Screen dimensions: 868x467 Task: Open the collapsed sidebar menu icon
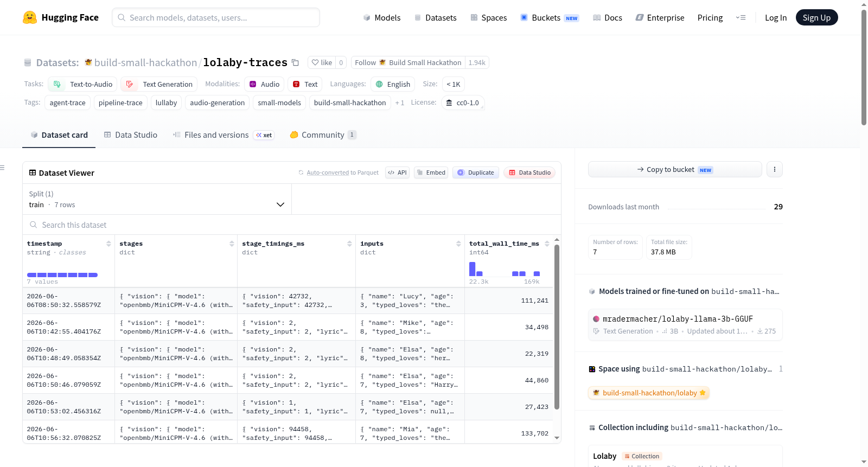(x=2, y=168)
